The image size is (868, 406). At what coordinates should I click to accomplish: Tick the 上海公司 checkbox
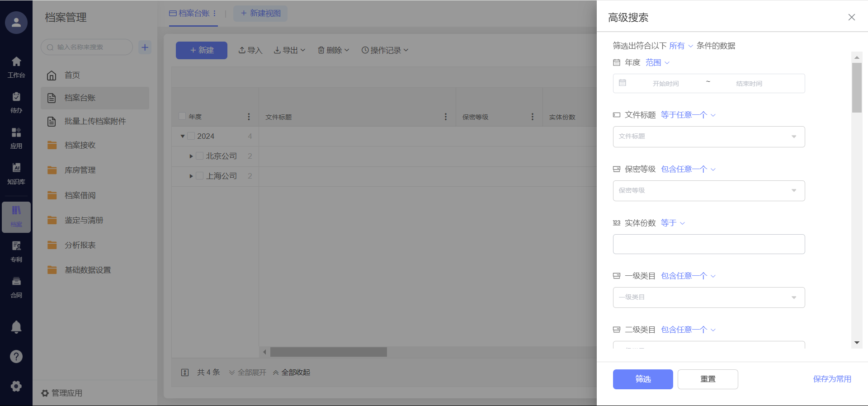coord(200,176)
